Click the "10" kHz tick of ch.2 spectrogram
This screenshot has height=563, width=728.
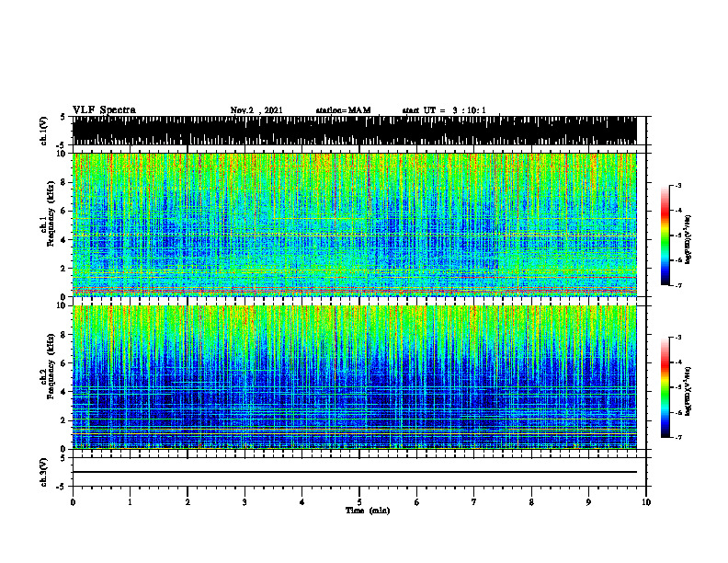point(63,305)
